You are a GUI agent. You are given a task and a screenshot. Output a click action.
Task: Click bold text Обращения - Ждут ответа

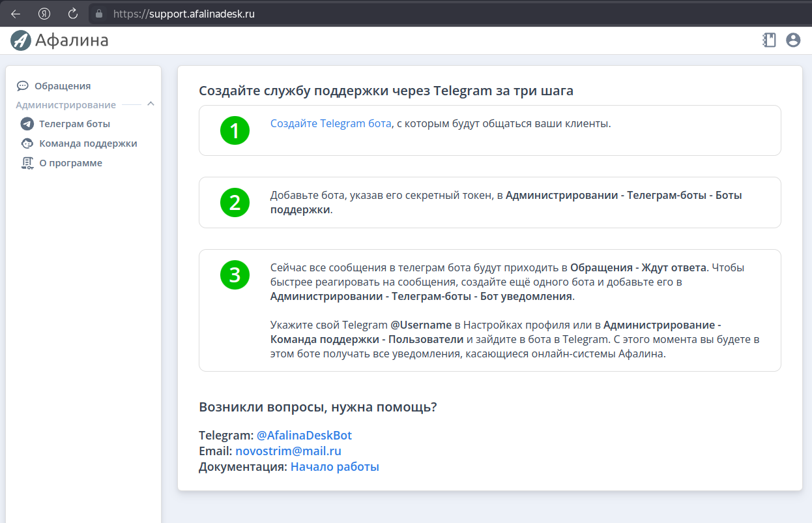point(638,267)
